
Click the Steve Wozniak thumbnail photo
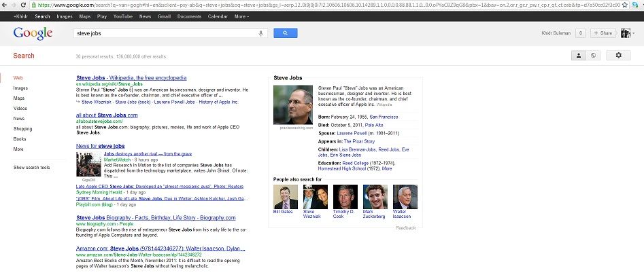(x=316, y=197)
